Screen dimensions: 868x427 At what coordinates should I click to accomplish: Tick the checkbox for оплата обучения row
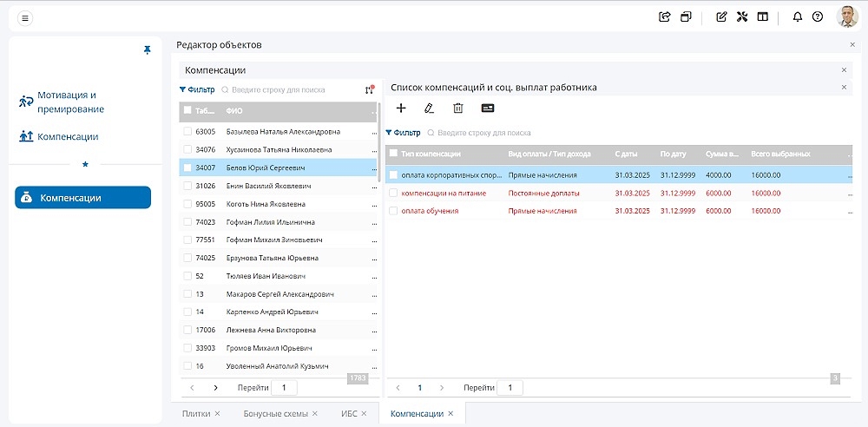393,211
